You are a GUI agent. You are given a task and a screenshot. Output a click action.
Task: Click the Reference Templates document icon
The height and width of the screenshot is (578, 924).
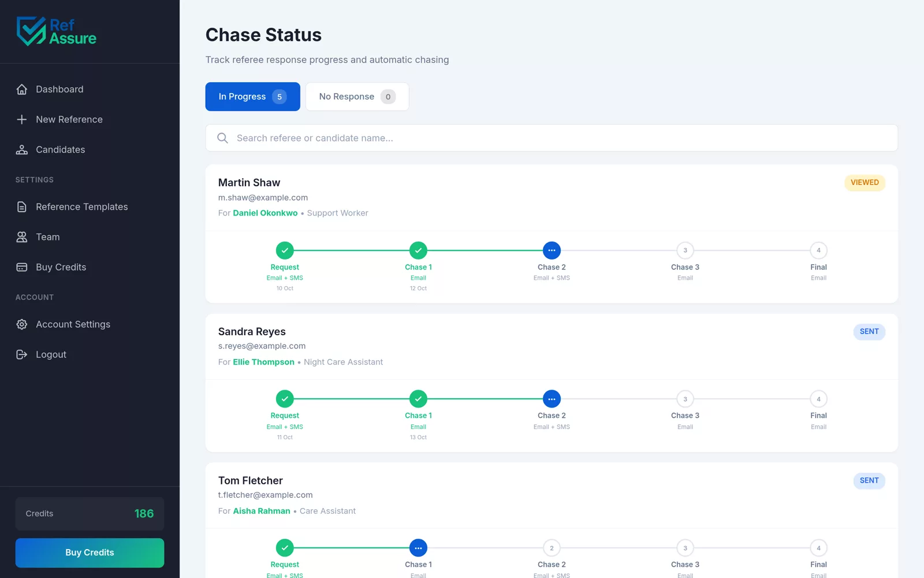coord(22,207)
